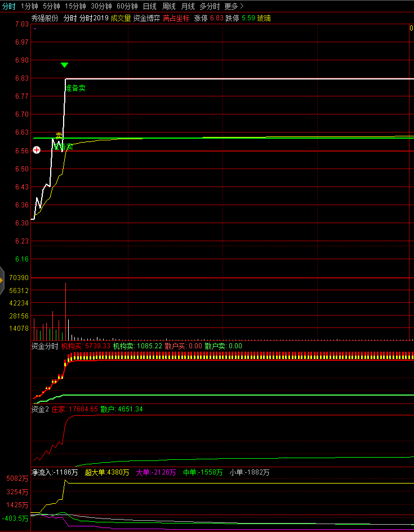The width and height of the screenshot is (414, 532).
Task: Click the green down-triangle sell signal marker
Action: pos(65,65)
